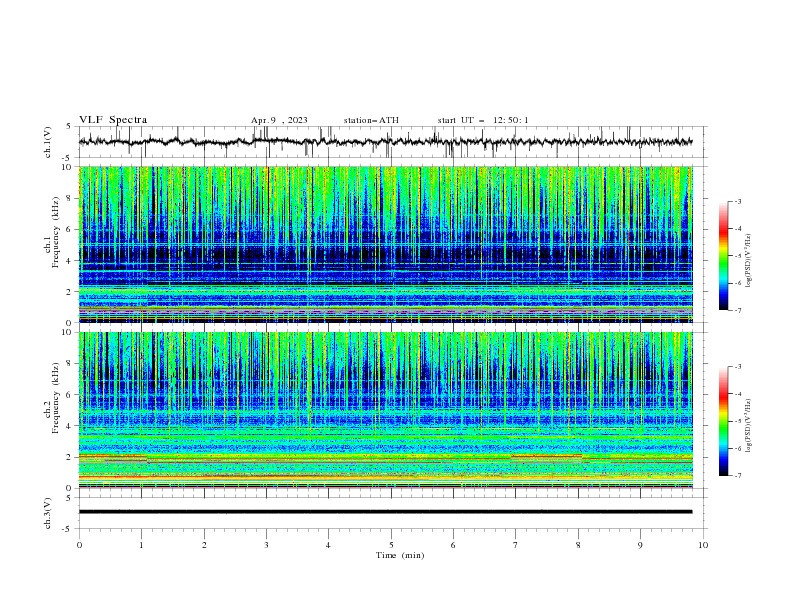Click the ch.1 spectrogram plot

(x=386, y=244)
